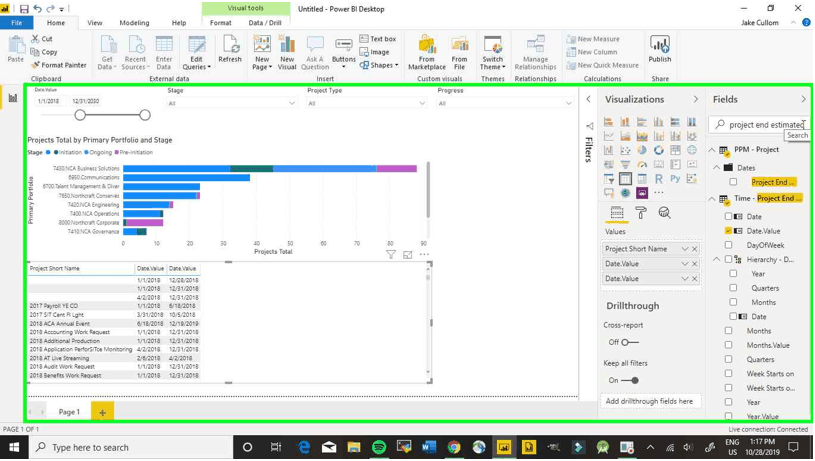The height and width of the screenshot is (461, 815).
Task: Uncheck the Date.Value field checkbox
Action: [728, 231]
